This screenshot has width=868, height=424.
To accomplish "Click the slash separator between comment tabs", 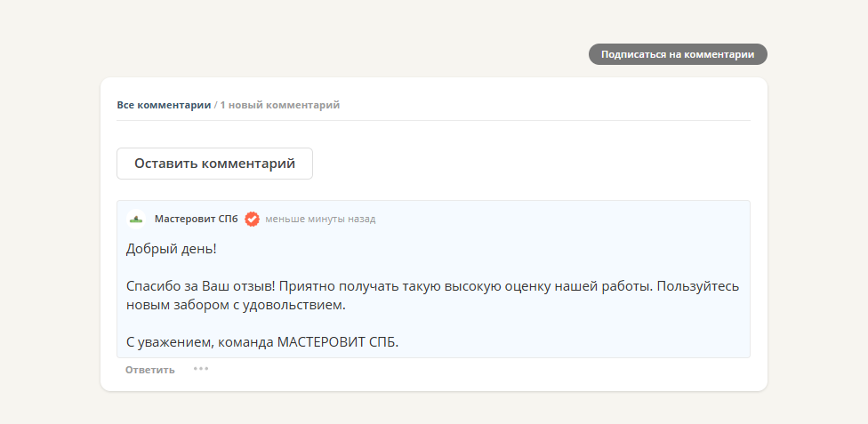I will pos(215,105).
